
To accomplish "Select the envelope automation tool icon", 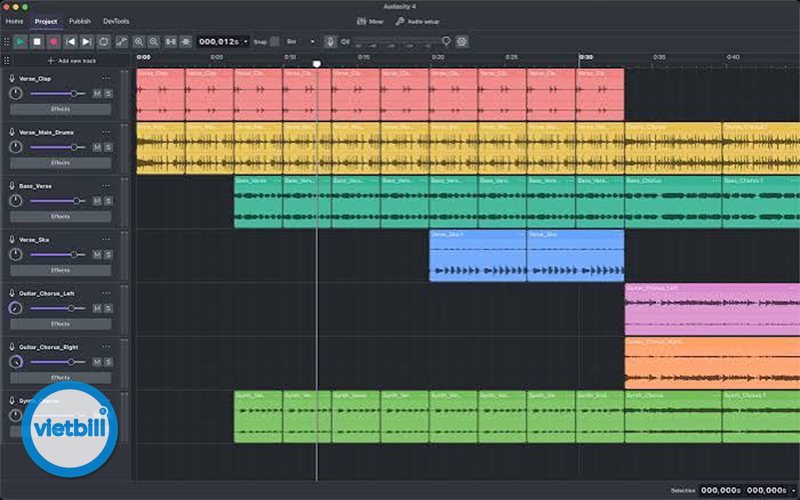I will tap(121, 42).
